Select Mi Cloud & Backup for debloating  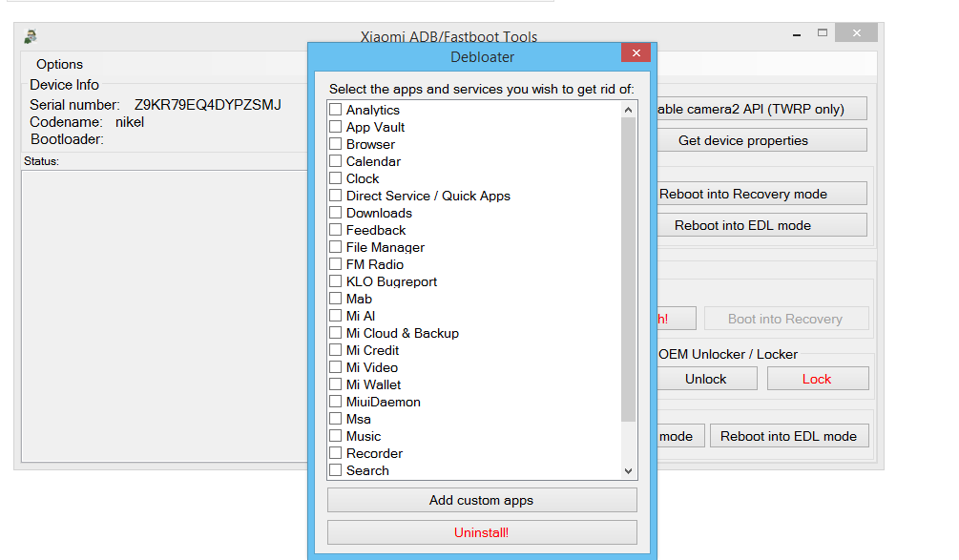pyautogui.click(x=335, y=333)
